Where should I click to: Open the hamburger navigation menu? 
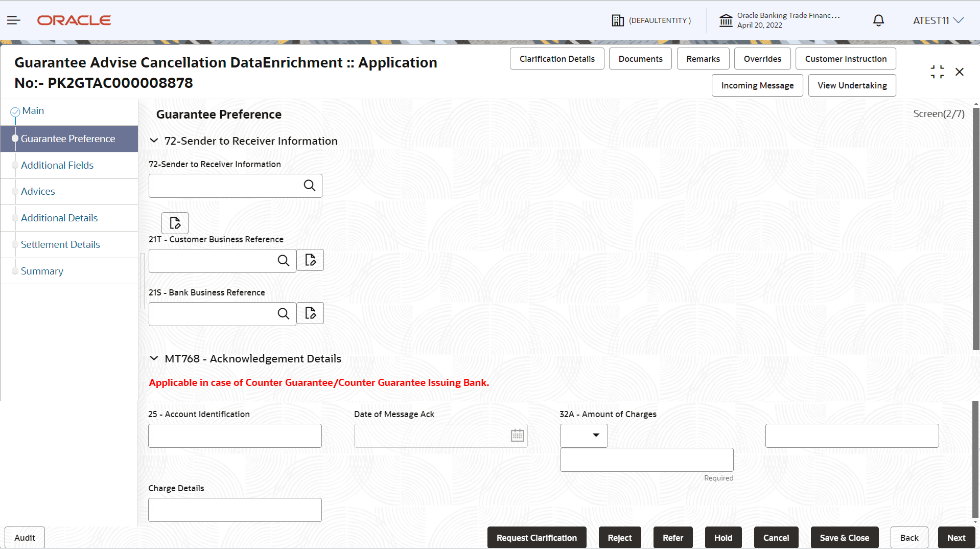tap(14, 20)
